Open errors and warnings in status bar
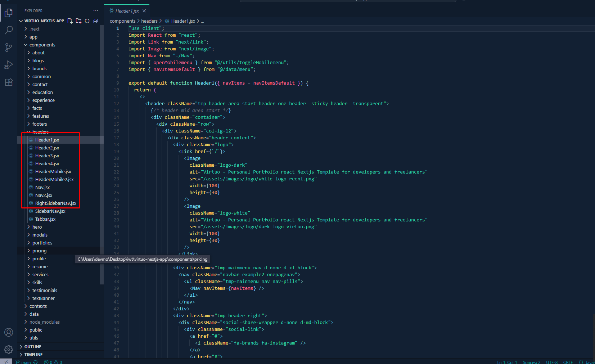Screen dimensions: 595x364 [x=53, y=362]
